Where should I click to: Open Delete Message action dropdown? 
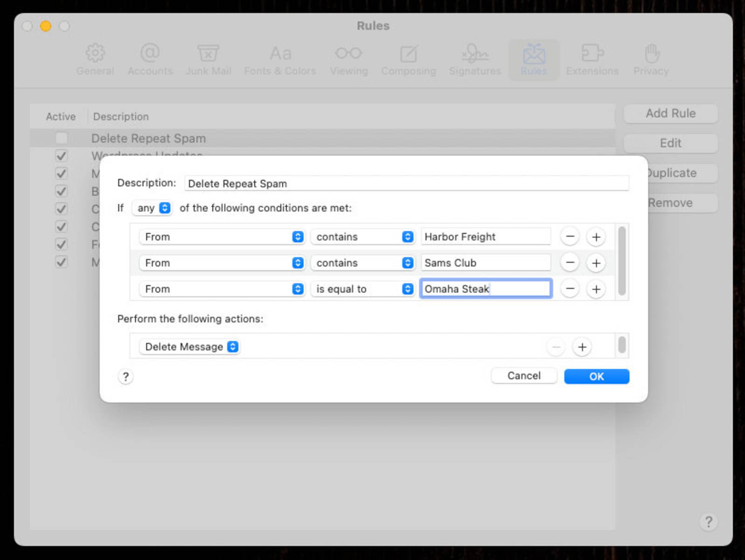pos(189,347)
